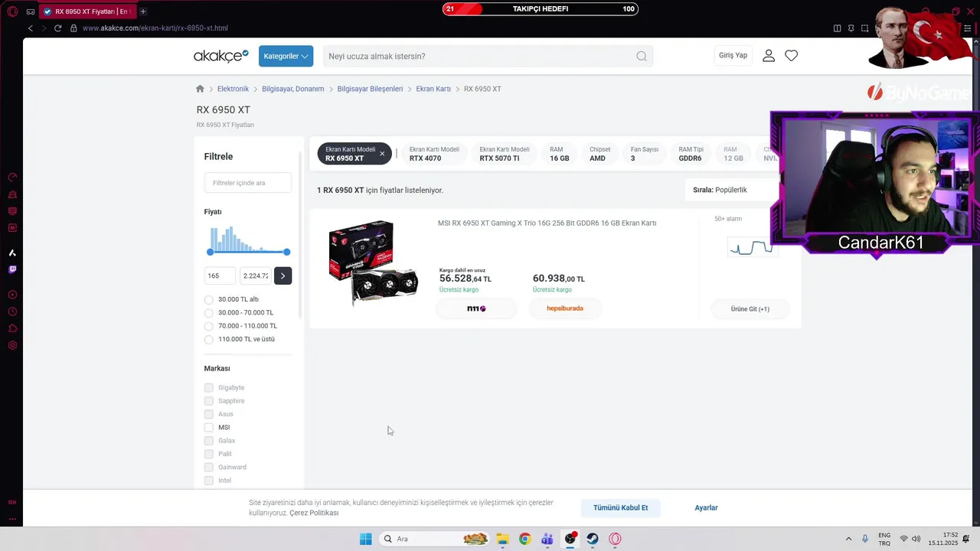980x551 pixels.
Task: Open File Explorer from taskbar
Action: pos(502,539)
